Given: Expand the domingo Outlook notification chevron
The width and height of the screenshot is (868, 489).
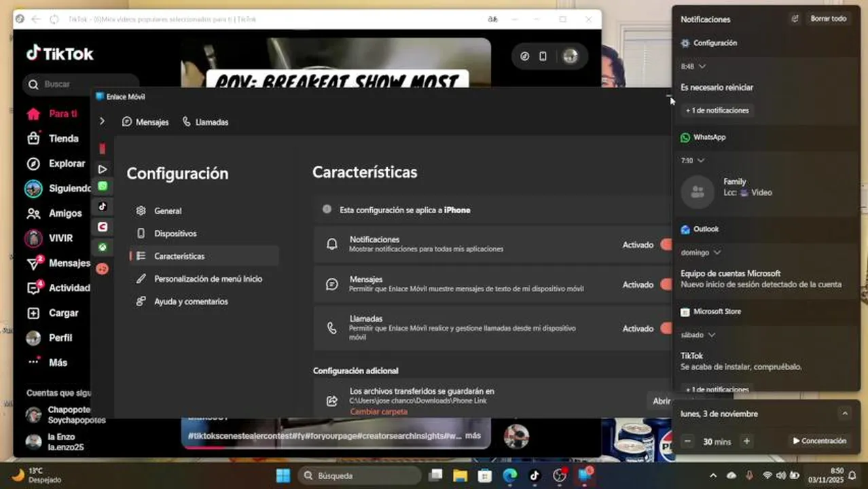Looking at the screenshot, I should point(717,253).
